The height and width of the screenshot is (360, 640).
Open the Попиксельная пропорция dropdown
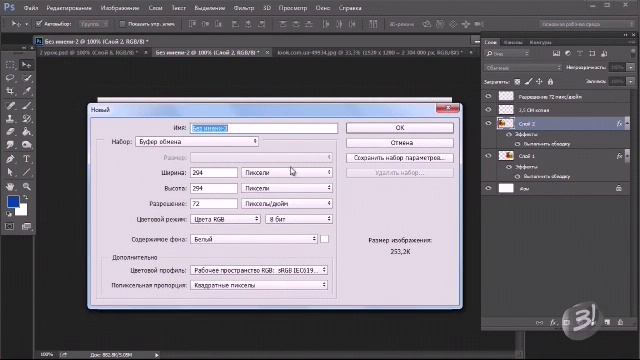[259, 285]
